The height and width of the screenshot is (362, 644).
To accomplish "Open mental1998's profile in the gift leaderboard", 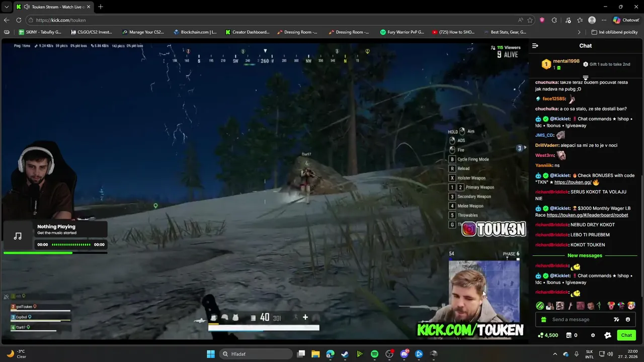I will (x=566, y=61).
